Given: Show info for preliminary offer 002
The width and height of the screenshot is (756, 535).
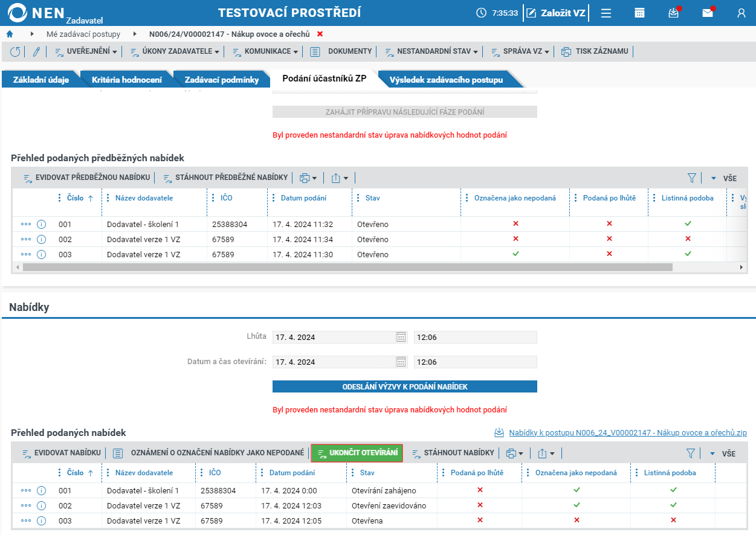Looking at the screenshot, I should point(42,239).
